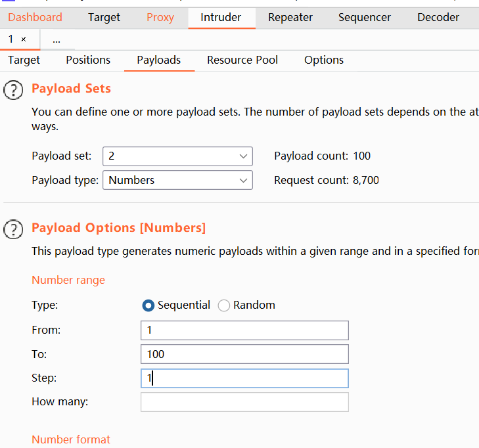
Task: Click the Payload Sets help icon
Action: [13, 89]
